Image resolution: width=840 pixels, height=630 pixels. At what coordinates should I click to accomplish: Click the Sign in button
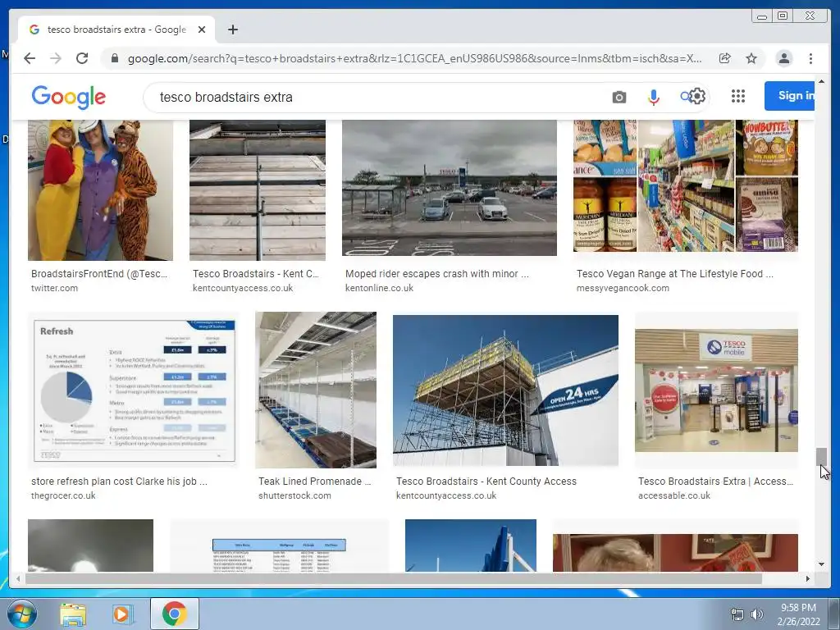pyautogui.click(x=790, y=96)
